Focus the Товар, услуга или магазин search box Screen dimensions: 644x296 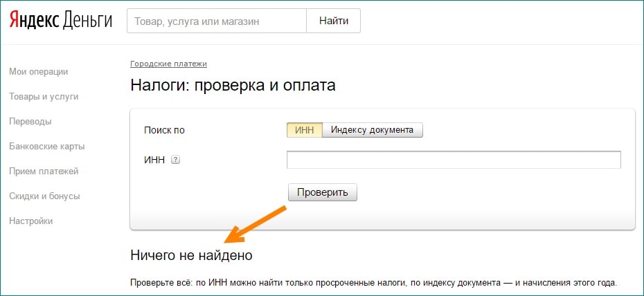[x=217, y=21]
